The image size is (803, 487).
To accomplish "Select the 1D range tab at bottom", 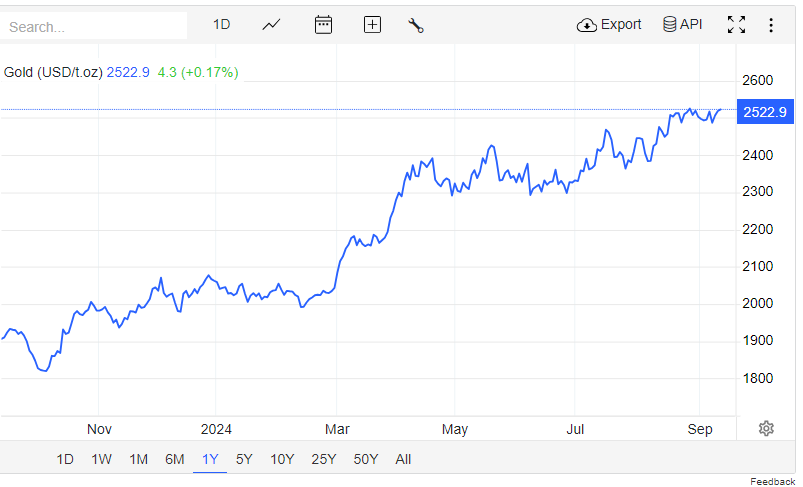I will (x=65, y=459).
